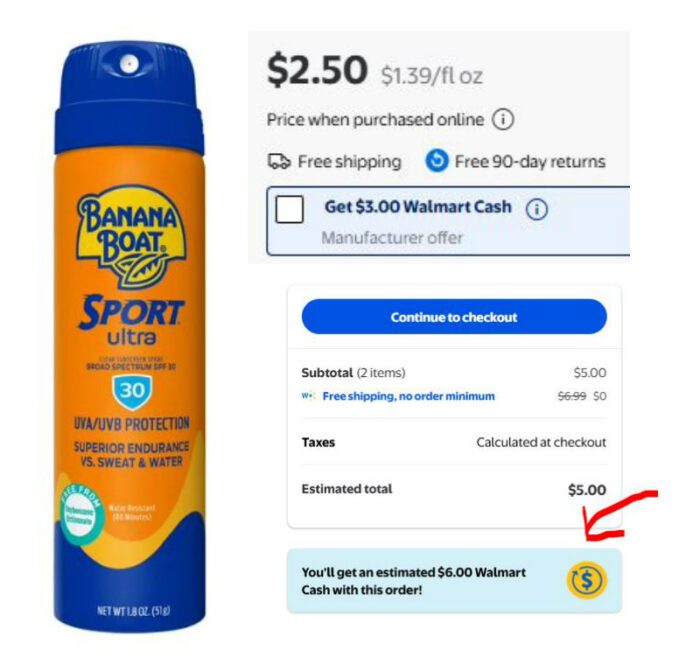Viewport: 700px width, 657px height.
Task: Click info icon beside Walmart Cash offer
Action: (536, 209)
